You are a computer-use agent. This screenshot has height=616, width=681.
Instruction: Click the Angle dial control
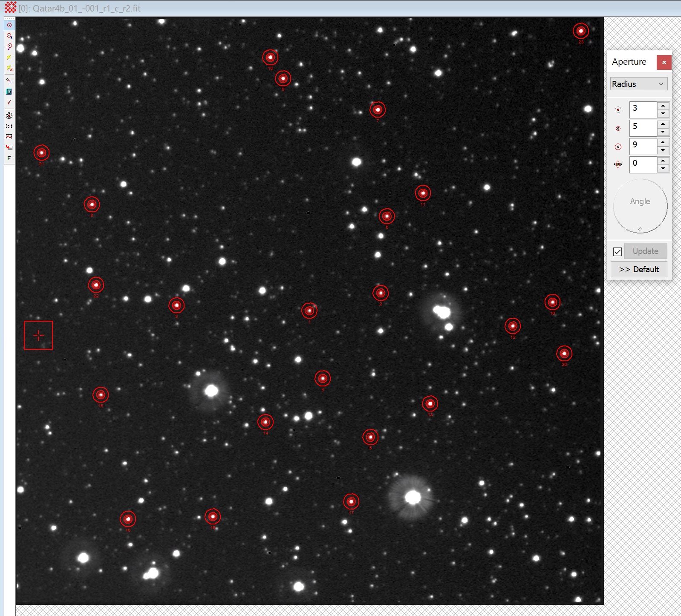click(640, 206)
